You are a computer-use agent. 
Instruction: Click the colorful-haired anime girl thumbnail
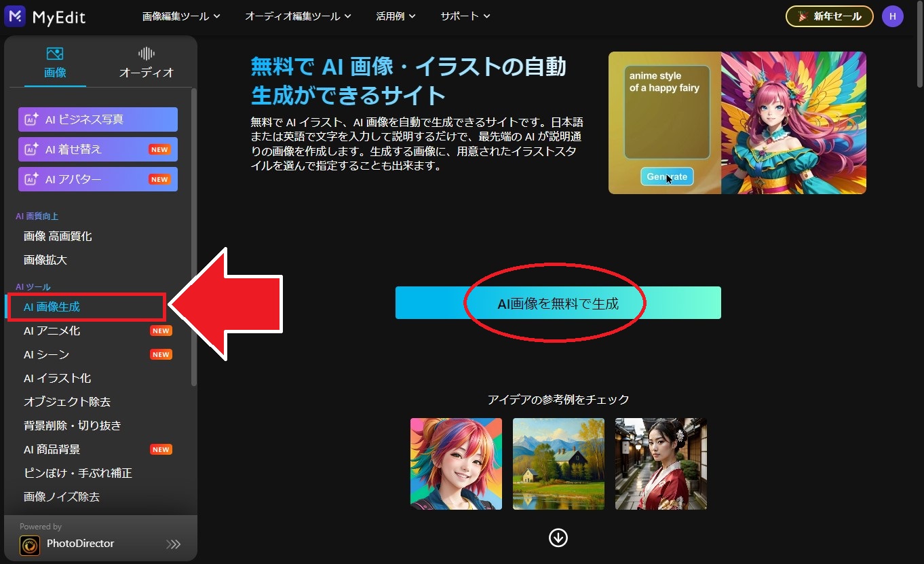[x=457, y=464]
